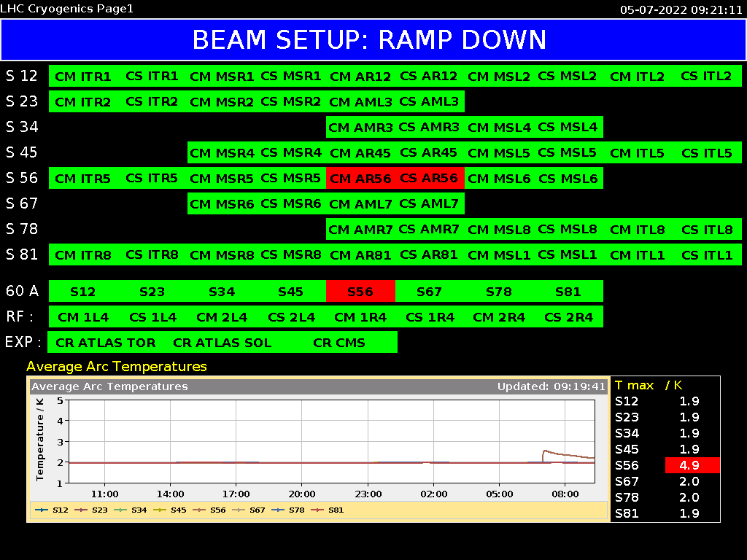Select the CM MSL4 cell in S 34 row
The height and width of the screenshot is (560, 747).
point(499,127)
